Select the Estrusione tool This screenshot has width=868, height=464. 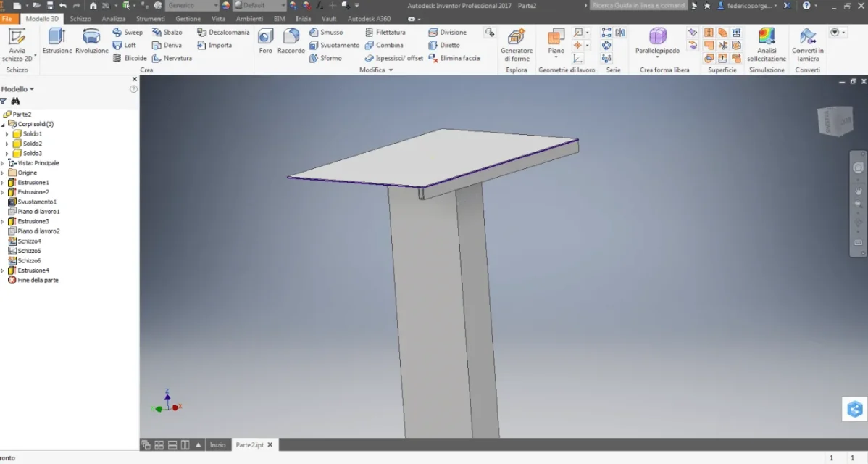click(57, 41)
